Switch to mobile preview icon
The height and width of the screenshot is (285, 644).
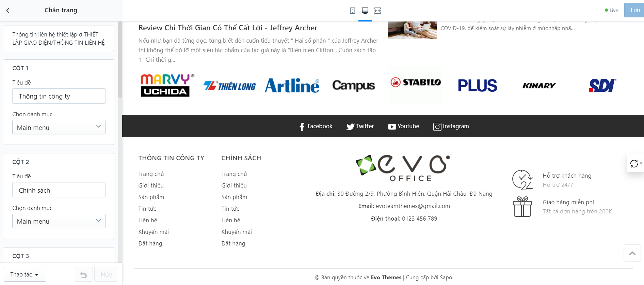pyautogui.click(x=352, y=11)
